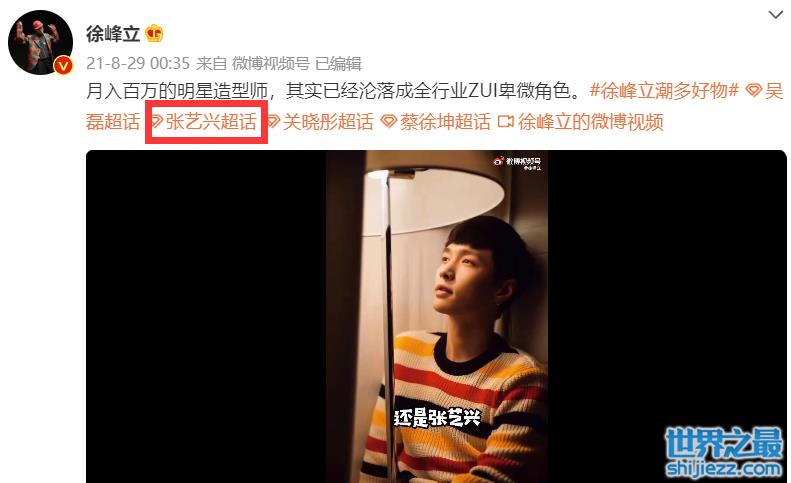Open the 蔡徐坤超话 super topic
Image resolution: width=791 pixels, height=483 pixels.
[445, 122]
